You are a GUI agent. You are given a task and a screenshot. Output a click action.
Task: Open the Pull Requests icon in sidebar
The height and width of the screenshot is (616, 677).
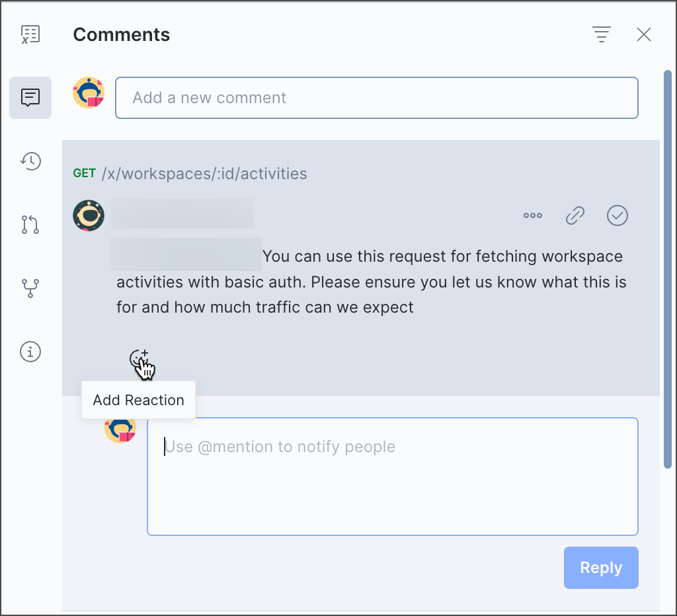coord(30,225)
